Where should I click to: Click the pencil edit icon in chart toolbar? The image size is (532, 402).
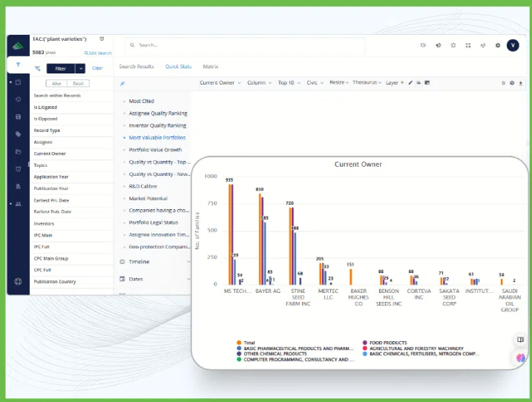[x=410, y=83]
